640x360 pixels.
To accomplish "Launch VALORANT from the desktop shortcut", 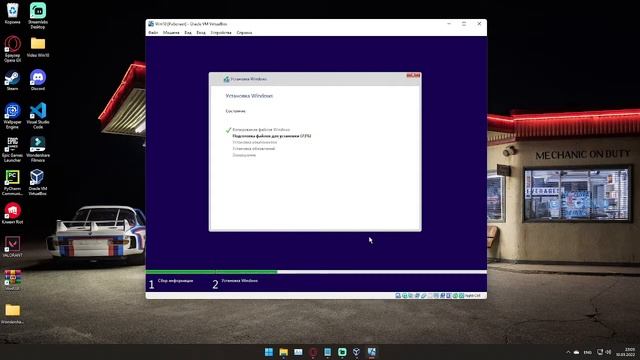I will 12,247.
